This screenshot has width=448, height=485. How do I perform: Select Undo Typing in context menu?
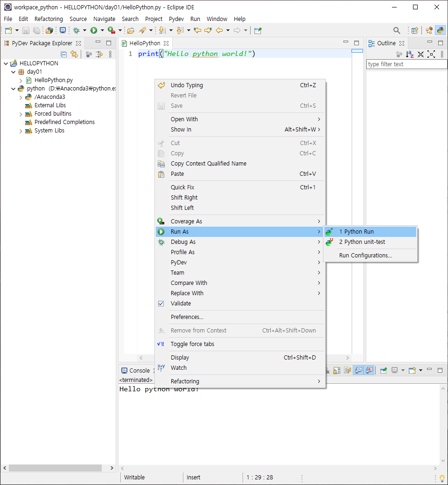(x=240, y=85)
